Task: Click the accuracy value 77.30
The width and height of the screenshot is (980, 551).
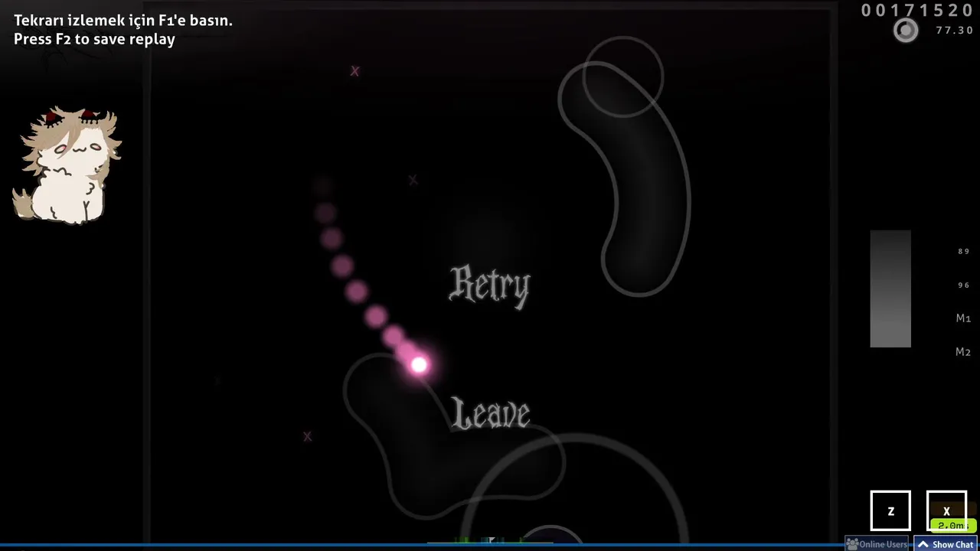Action: tap(955, 31)
